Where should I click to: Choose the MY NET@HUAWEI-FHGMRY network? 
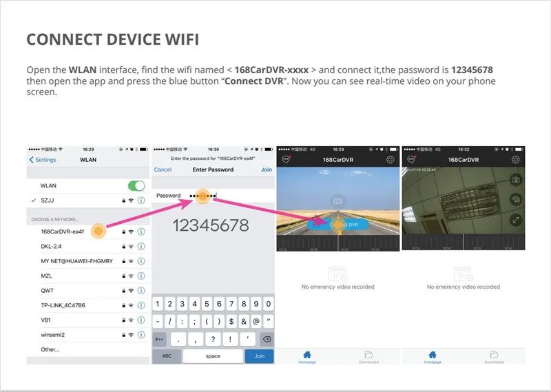click(88, 261)
